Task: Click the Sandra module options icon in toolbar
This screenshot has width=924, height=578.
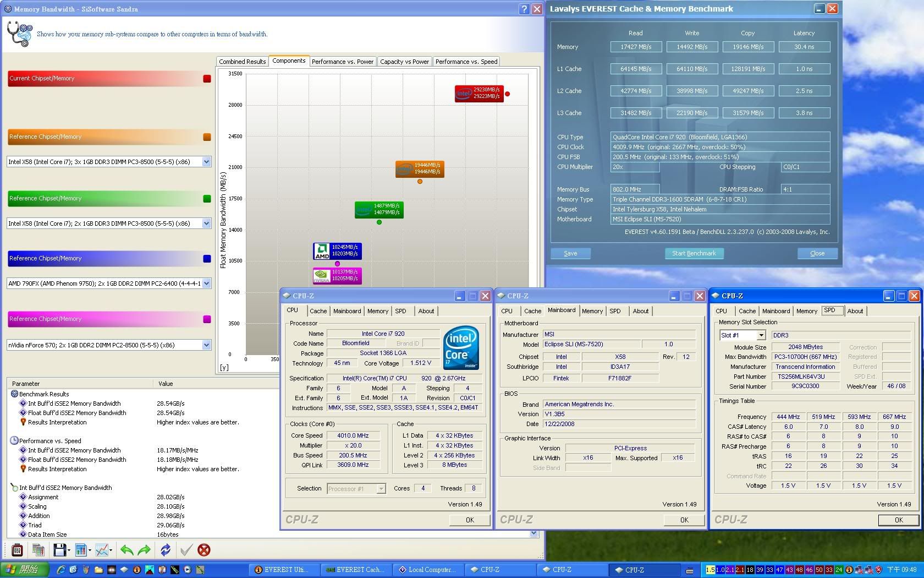Action: click(17, 549)
